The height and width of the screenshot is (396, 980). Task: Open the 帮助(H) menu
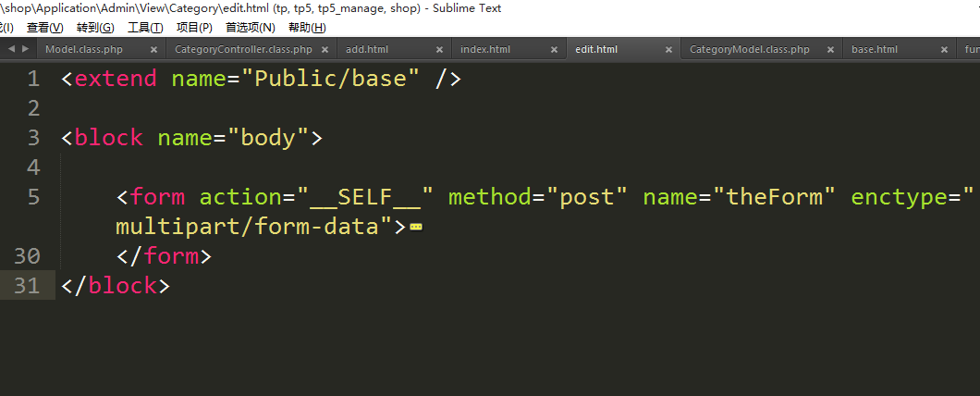click(x=307, y=28)
